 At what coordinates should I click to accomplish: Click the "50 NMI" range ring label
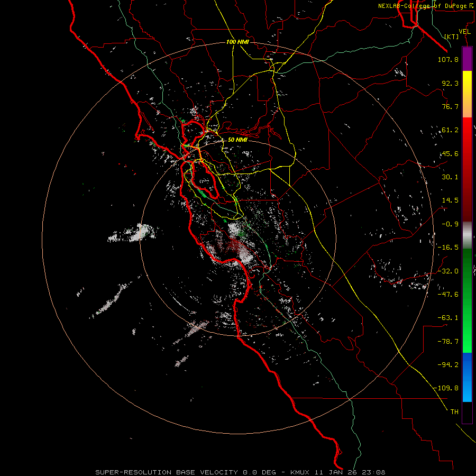click(237, 140)
